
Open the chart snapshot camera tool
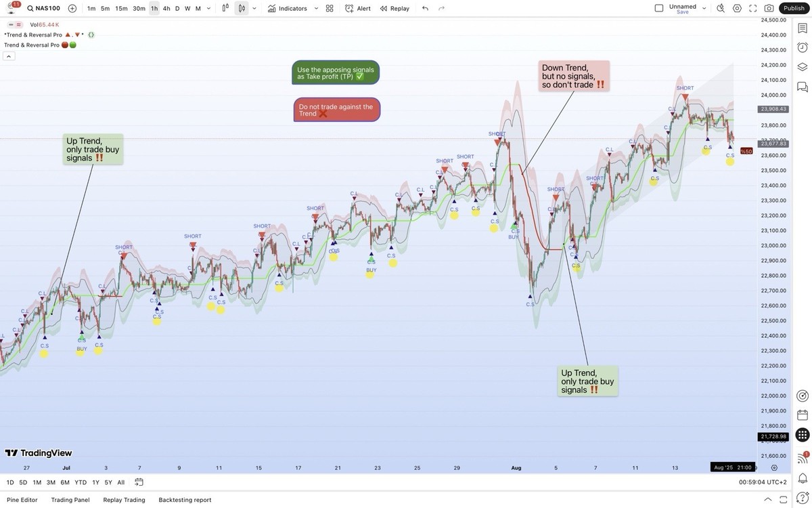(769, 7)
